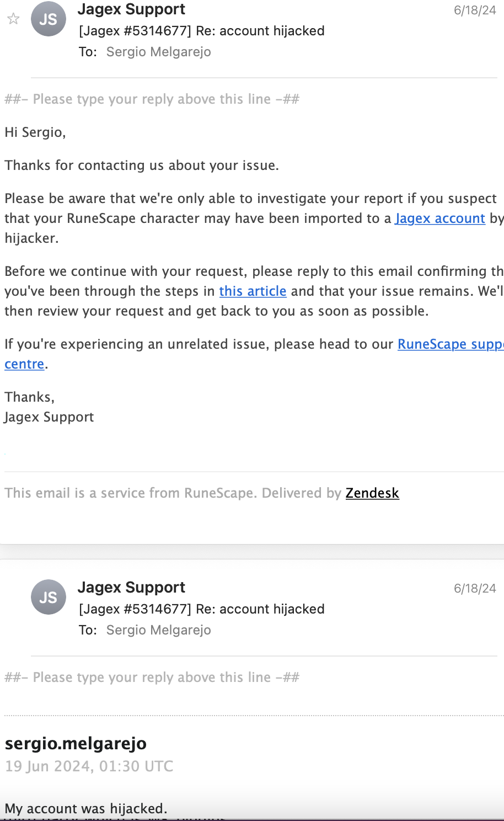
Task: Click the 'centre' link text
Action: [24, 364]
